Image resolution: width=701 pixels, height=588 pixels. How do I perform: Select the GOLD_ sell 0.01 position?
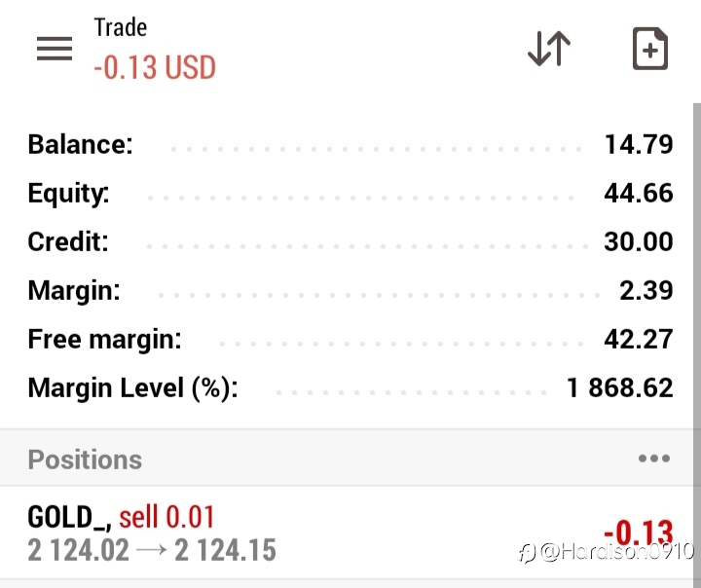pyautogui.click(x=346, y=533)
